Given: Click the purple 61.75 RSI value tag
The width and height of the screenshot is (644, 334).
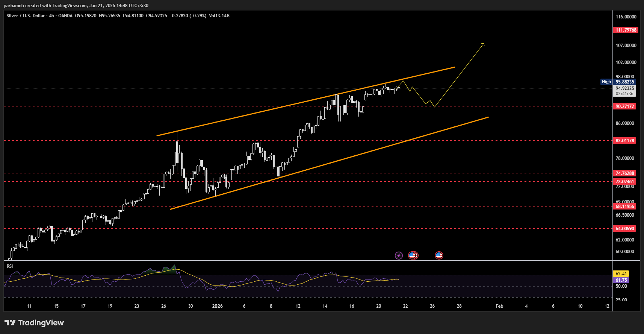Looking at the screenshot, I should coord(621,280).
